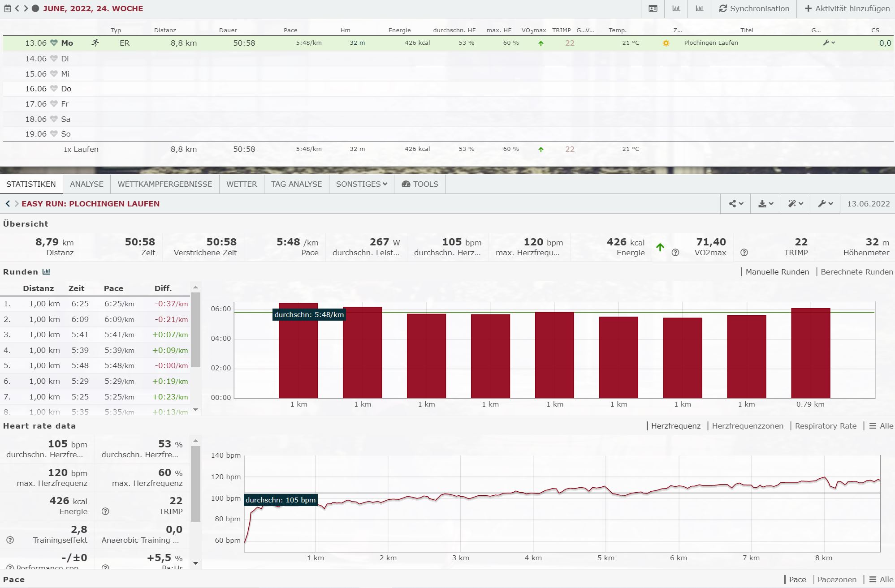Click the Runden bar chart icon

46,272
